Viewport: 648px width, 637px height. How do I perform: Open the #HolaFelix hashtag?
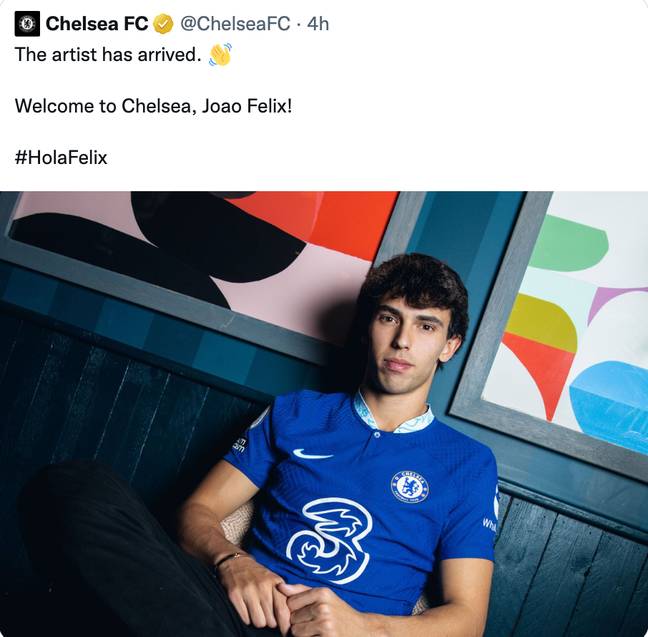coord(61,157)
